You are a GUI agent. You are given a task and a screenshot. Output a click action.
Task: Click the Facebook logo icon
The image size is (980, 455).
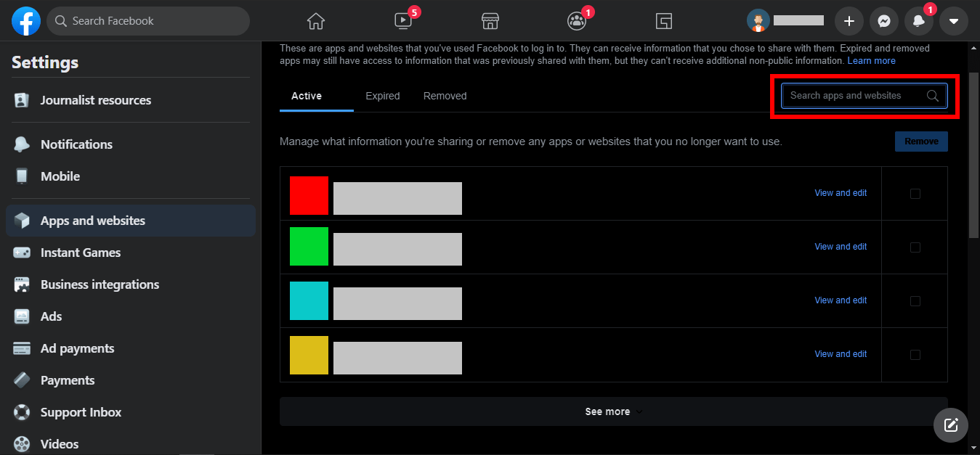pyautogui.click(x=26, y=22)
